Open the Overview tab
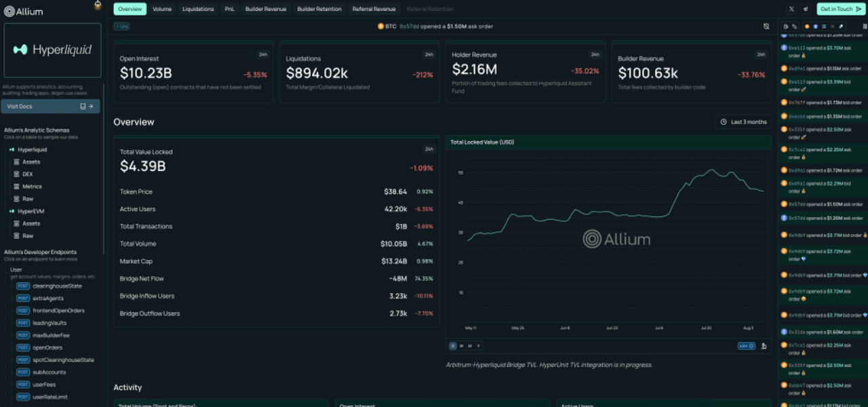 [x=130, y=9]
